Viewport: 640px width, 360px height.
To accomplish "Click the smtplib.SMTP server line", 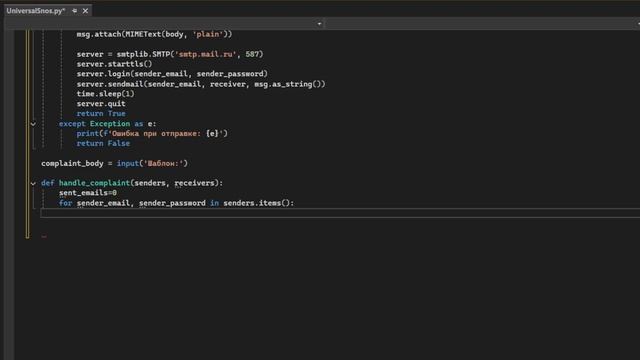I will click(x=170, y=54).
